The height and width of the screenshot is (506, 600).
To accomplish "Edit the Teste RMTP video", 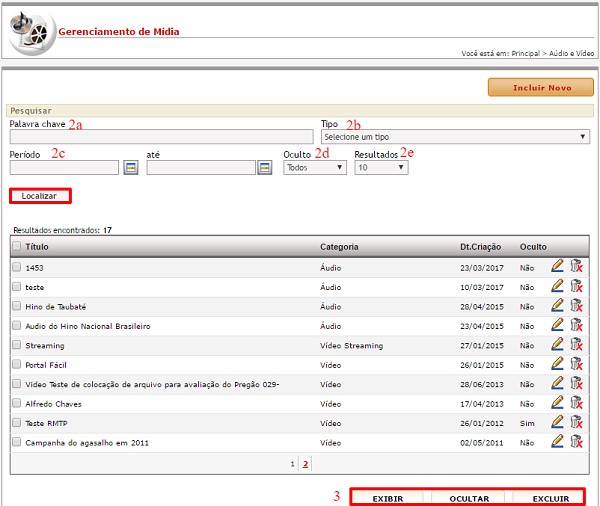I will [557, 422].
